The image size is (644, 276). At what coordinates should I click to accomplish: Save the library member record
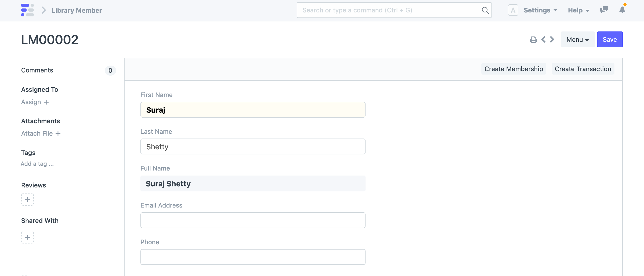610,39
